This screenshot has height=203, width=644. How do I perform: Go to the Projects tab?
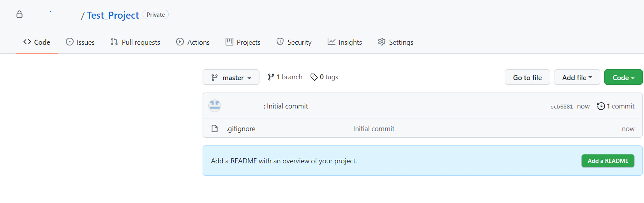[x=243, y=42]
